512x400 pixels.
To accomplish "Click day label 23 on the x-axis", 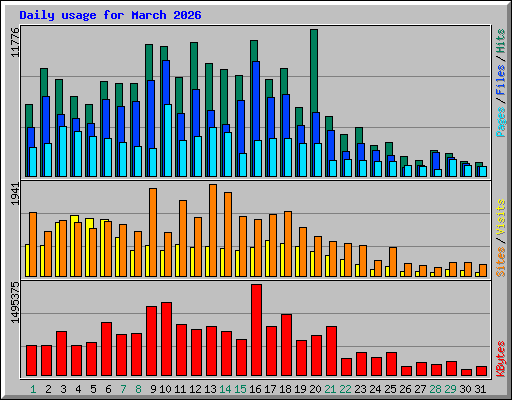I will tap(360, 389).
